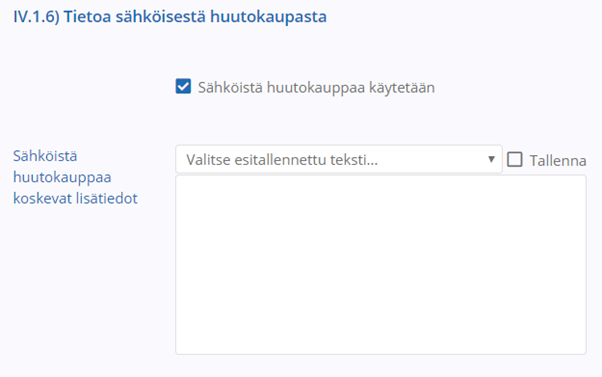
Task: Select the Valitse esitallennettu teksti placeholder text
Action: point(282,160)
